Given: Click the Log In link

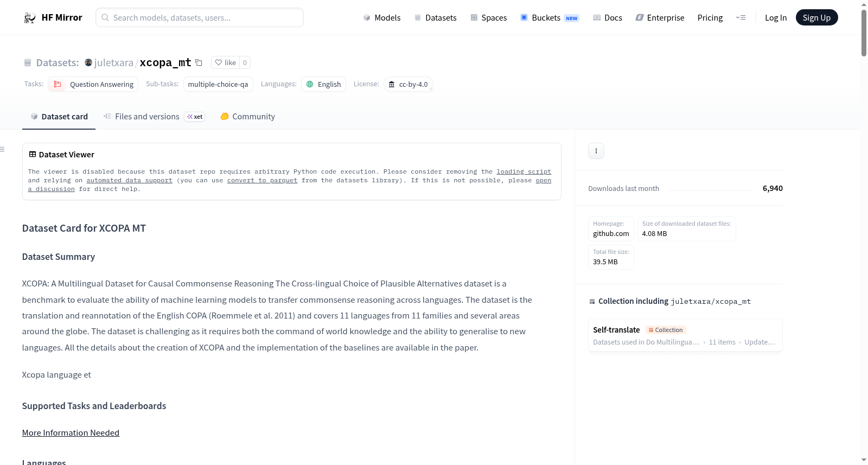Looking at the screenshot, I should (776, 18).
